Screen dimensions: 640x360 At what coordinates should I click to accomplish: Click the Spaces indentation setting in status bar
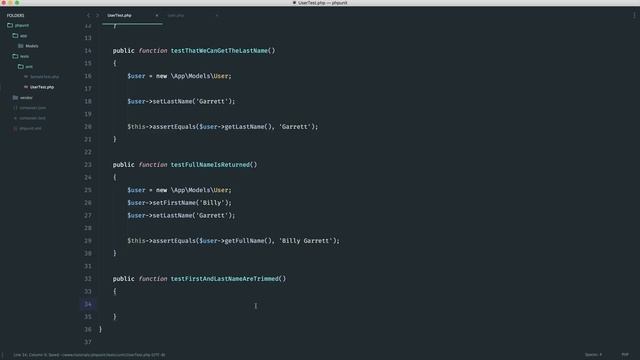point(593,355)
